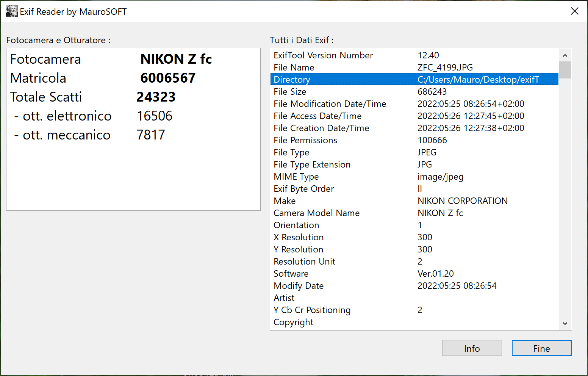This screenshot has width=588, height=376.
Task: Select the Y Cb Cr Positioning row
Action: coord(414,310)
